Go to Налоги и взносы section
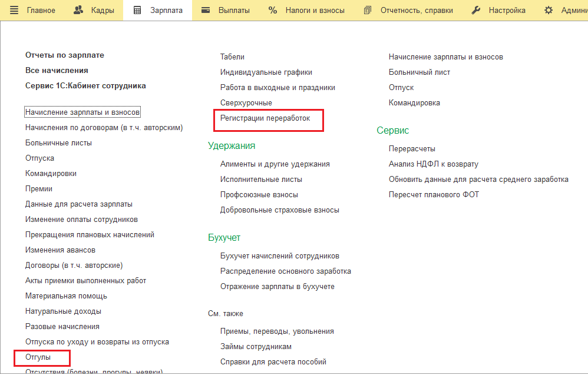The width and height of the screenshot is (588, 375). pyautogui.click(x=315, y=11)
